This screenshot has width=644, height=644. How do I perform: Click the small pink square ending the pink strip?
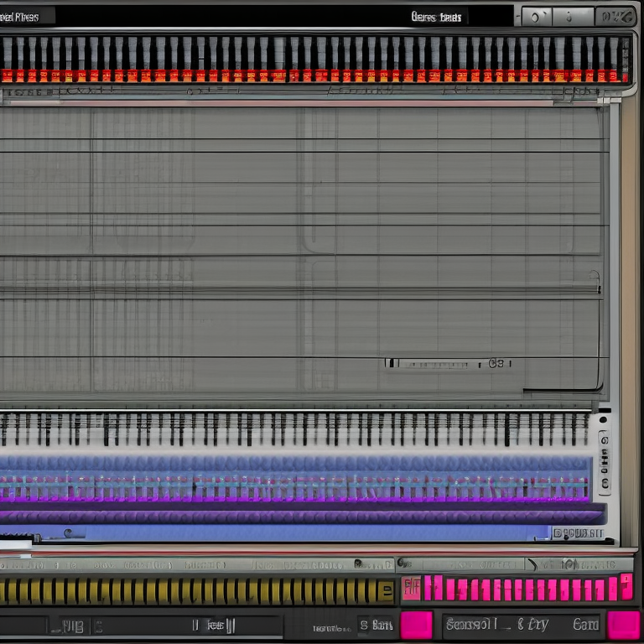tap(626, 586)
